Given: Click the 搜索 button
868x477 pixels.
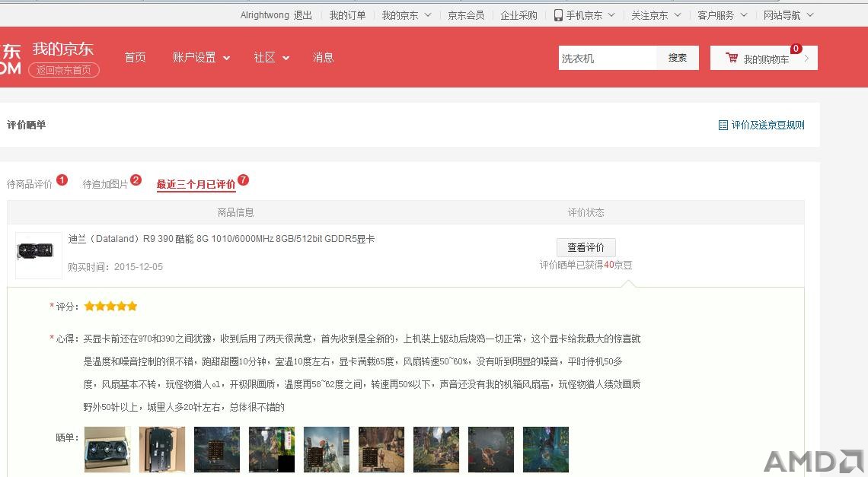Looking at the screenshot, I should [x=678, y=58].
